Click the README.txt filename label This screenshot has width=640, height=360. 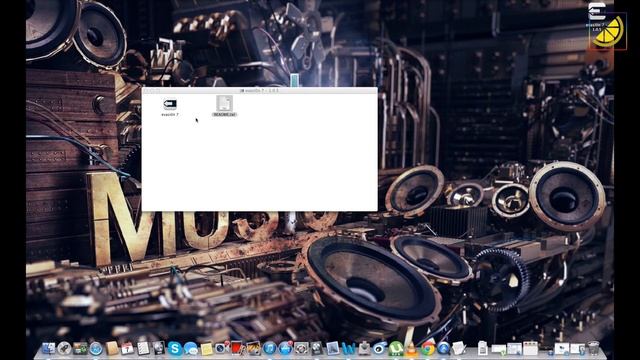(x=224, y=115)
